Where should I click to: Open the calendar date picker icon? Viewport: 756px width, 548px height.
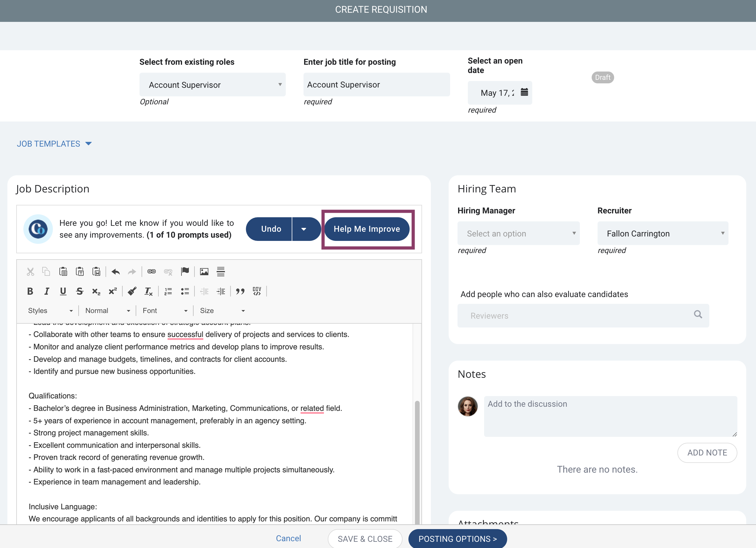[x=524, y=92]
